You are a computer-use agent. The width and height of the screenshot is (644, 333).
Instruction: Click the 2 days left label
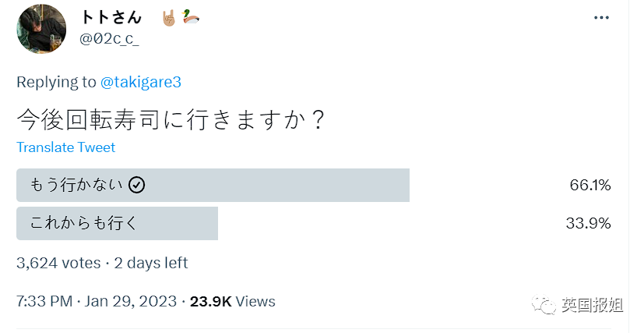pos(150,263)
